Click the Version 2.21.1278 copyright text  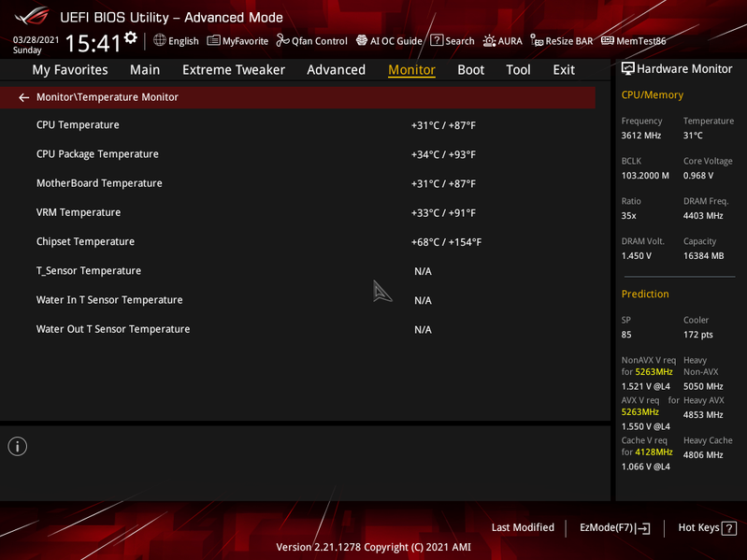click(x=374, y=547)
